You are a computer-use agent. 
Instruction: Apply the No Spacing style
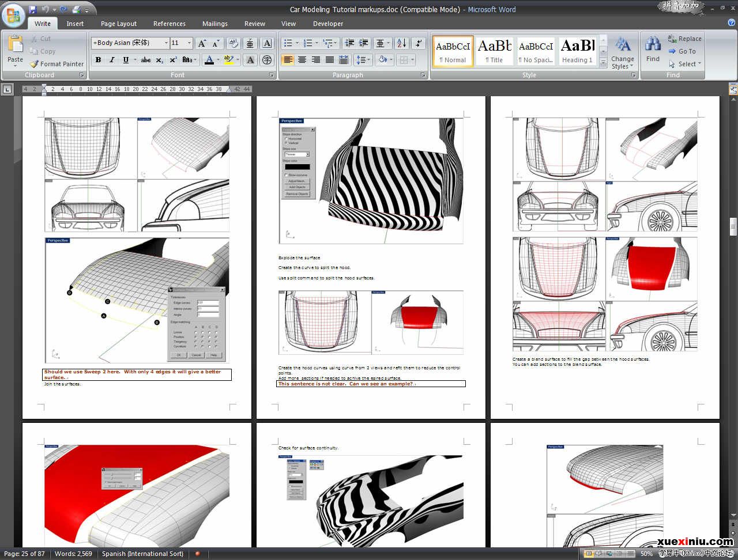pos(536,51)
